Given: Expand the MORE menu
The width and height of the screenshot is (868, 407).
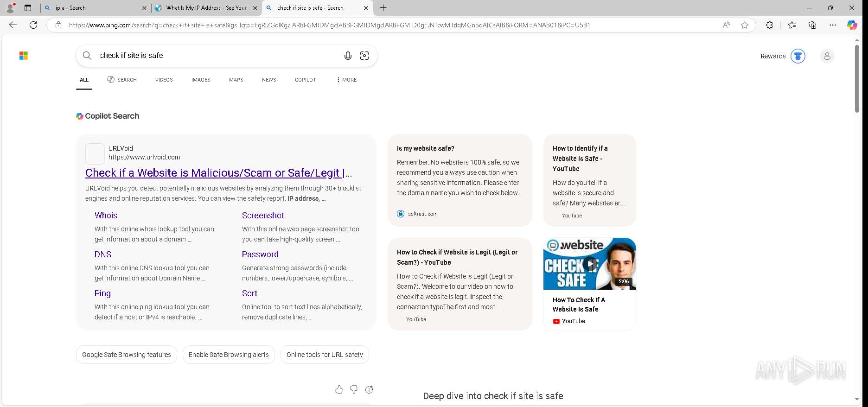Looking at the screenshot, I should 347,80.
